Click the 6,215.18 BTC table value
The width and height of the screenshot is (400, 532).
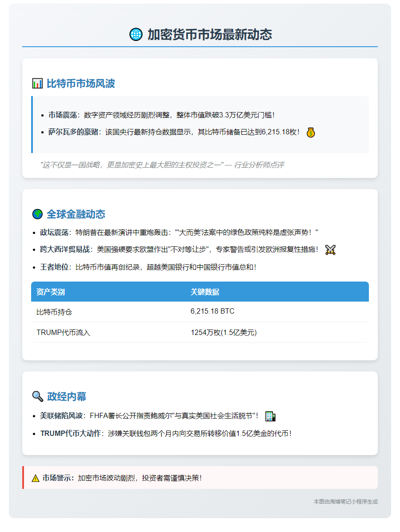point(212,311)
